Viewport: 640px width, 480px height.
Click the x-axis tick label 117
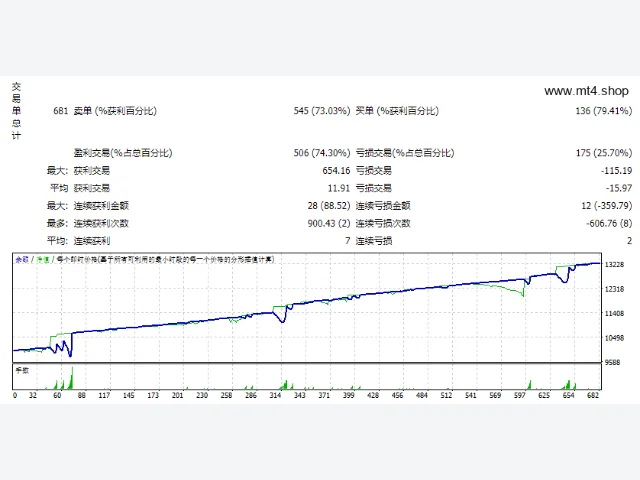(x=104, y=395)
